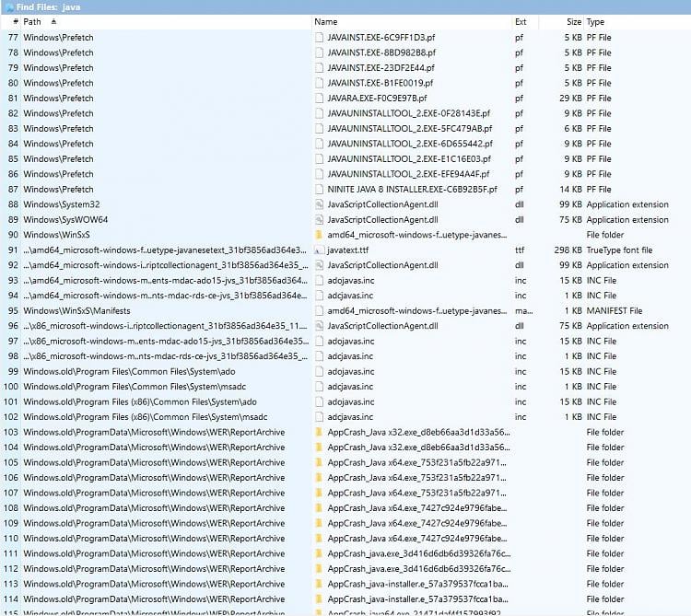Image resolution: width=691 pixels, height=616 pixels.
Task: Click DLL icon in row 96
Action: pyautogui.click(x=319, y=326)
